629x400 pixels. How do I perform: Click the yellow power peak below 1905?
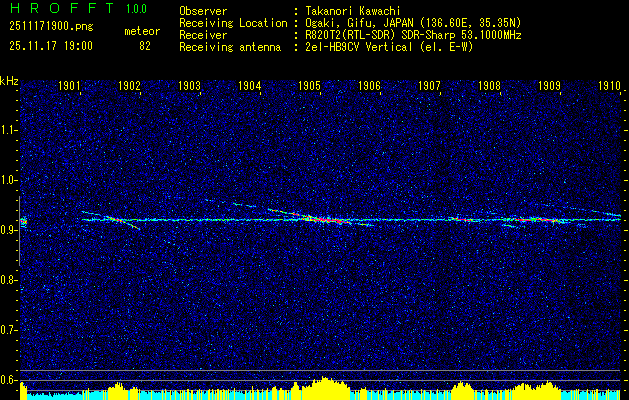[324, 386]
